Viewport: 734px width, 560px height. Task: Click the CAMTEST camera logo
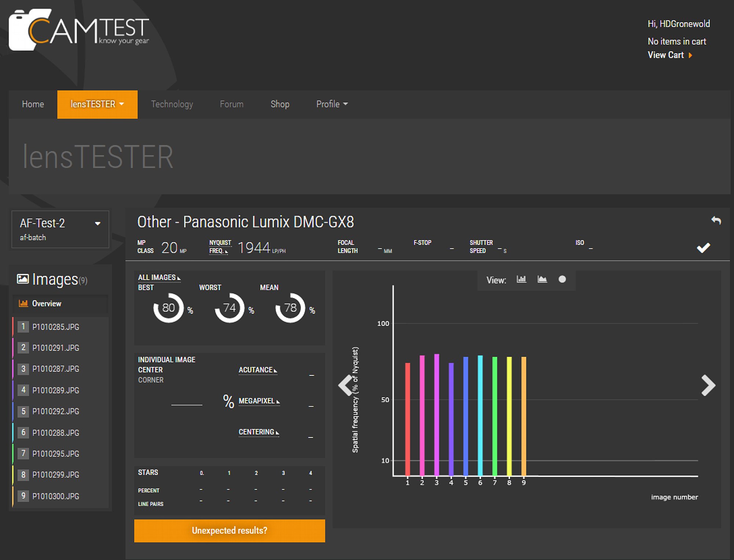click(x=79, y=29)
